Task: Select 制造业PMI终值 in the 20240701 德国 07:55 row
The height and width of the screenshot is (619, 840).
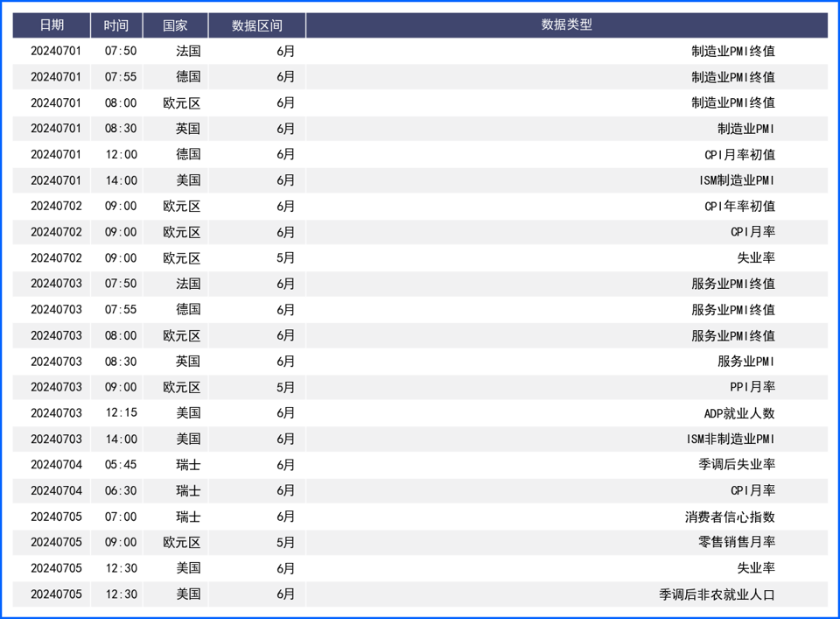Action: (733, 77)
